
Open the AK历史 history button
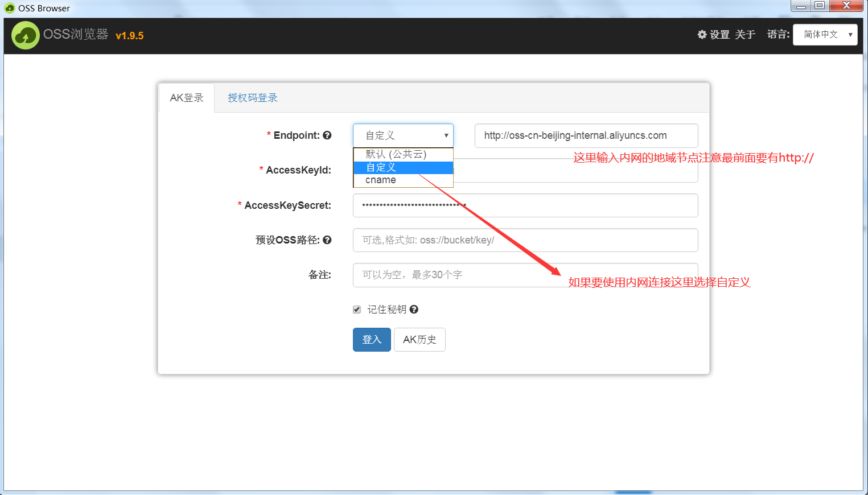tap(419, 340)
